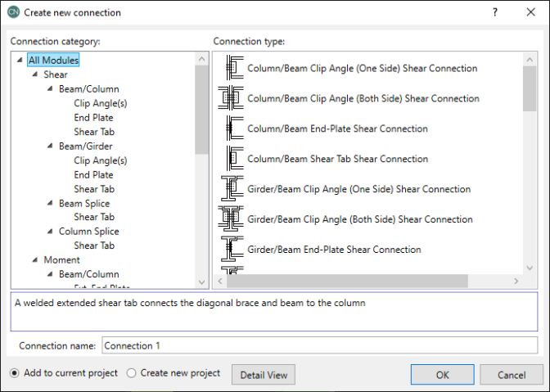Click the OK button

442,375
